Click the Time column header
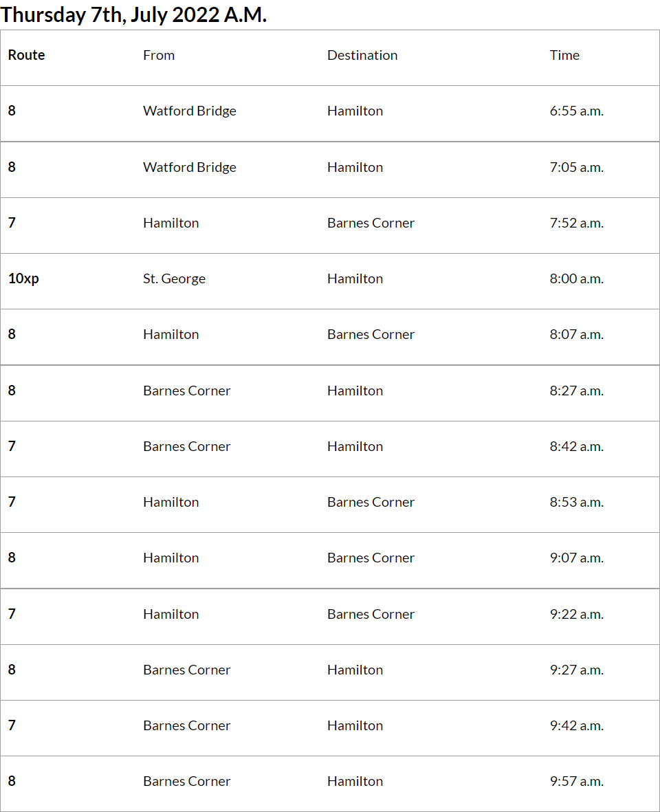 [x=564, y=56]
